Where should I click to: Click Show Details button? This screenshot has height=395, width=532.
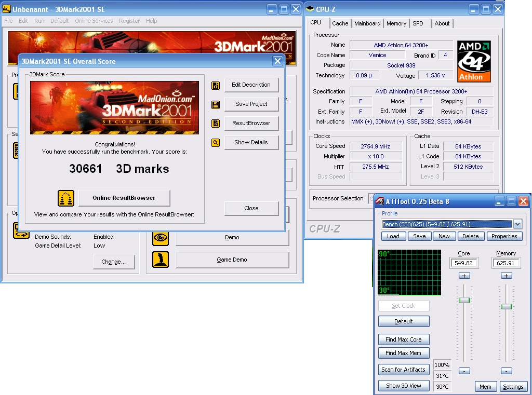click(251, 142)
